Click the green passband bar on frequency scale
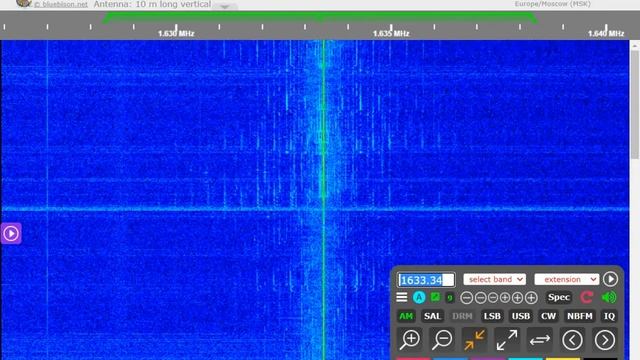This screenshot has height=360, width=640. coord(320,17)
